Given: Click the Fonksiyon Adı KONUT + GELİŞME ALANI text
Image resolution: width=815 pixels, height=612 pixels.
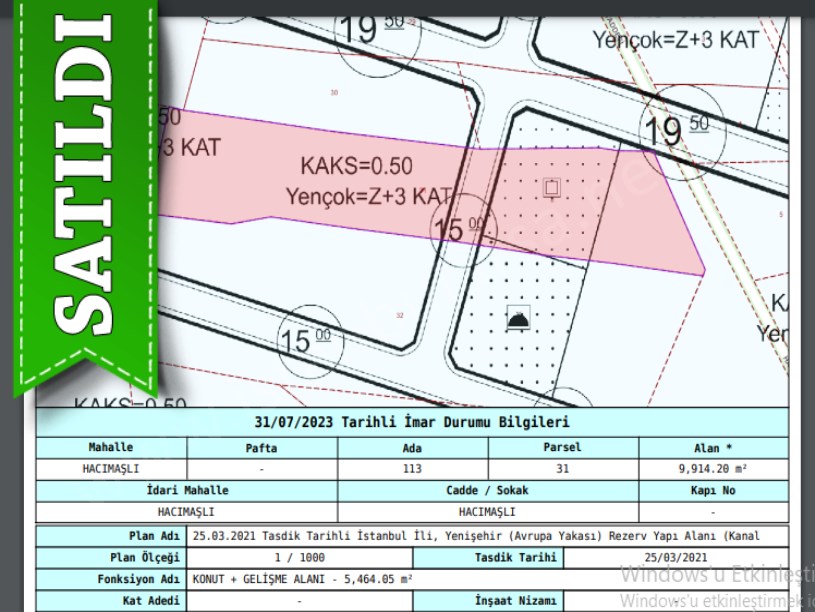Looking at the screenshot, I should click(x=303, y=579).
